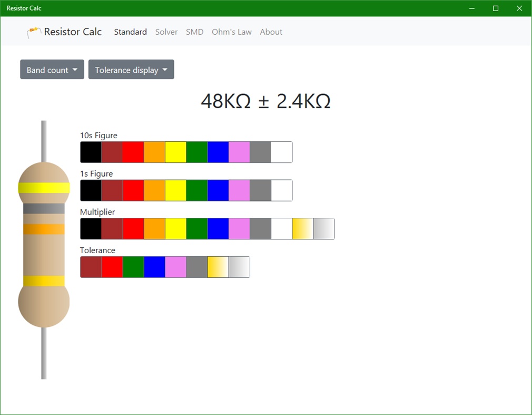532x415 pixels.
Task: Choose orange for the 1s Figure band
Action: coord(154,190)
